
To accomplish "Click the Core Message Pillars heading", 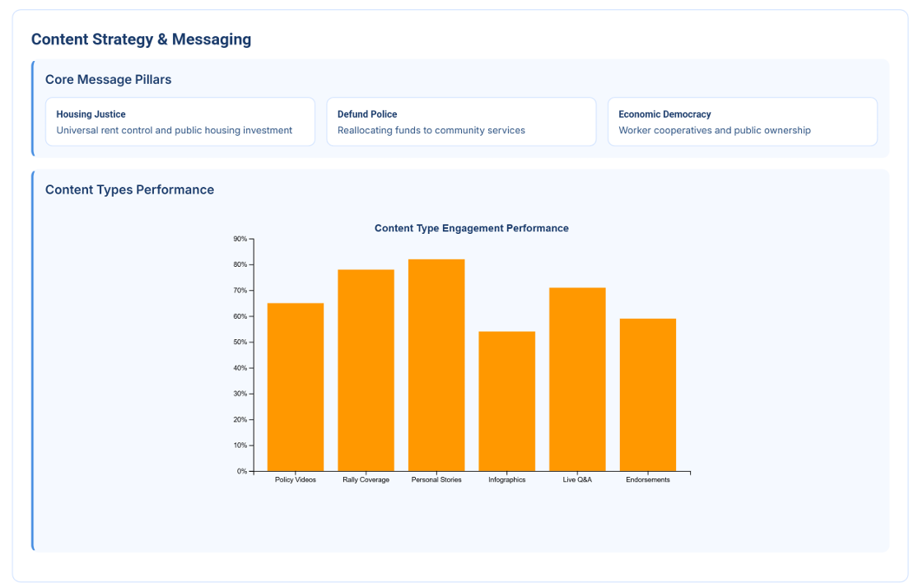I will (x=108, y=80).
